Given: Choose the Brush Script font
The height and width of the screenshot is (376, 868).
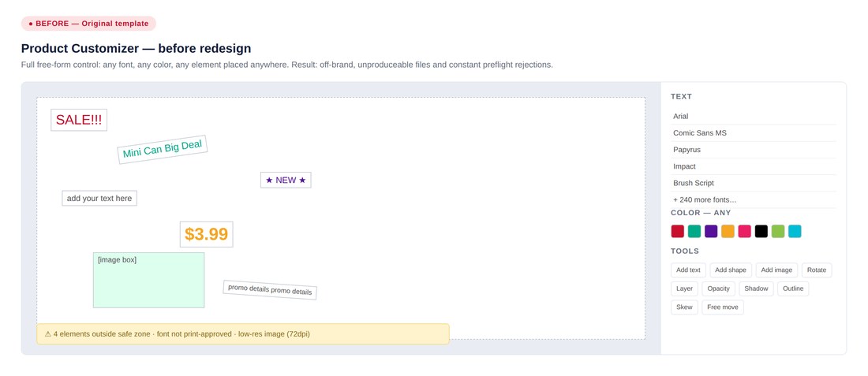Looking at the screenshot, I should [x=753, y=183].
